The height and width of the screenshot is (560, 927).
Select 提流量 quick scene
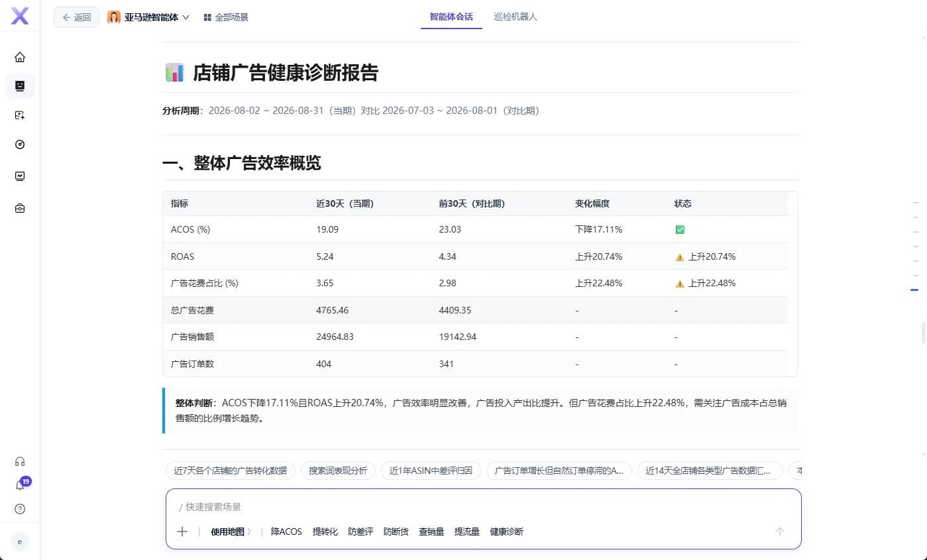pyautogui.click(x=466, y=532)
